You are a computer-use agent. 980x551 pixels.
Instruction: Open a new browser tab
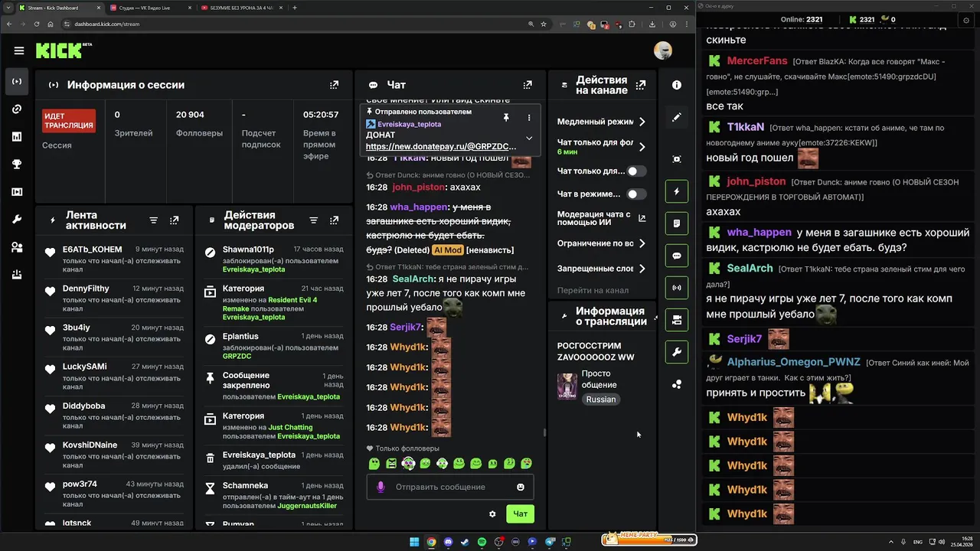[x=295, y=8]
